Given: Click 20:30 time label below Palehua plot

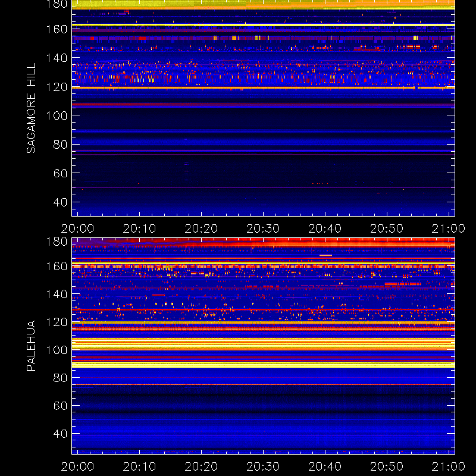Looking at the screenshot, I should pyautogui.click(x=263, y=466).
